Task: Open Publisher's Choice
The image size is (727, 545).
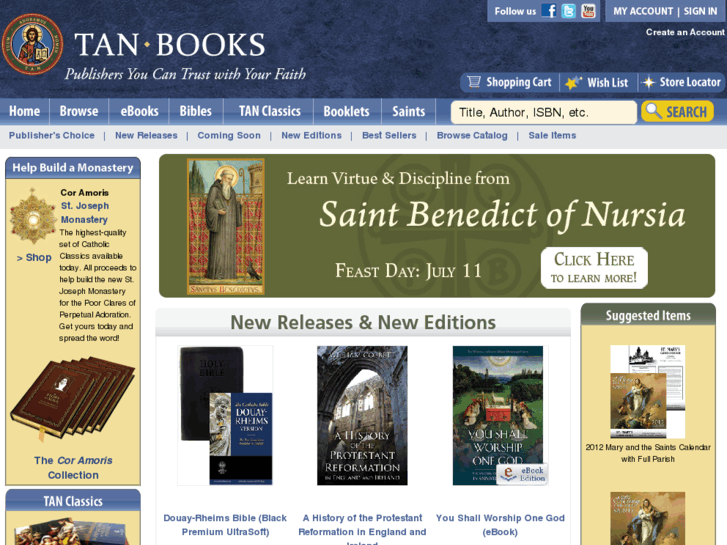Action: 51,135
